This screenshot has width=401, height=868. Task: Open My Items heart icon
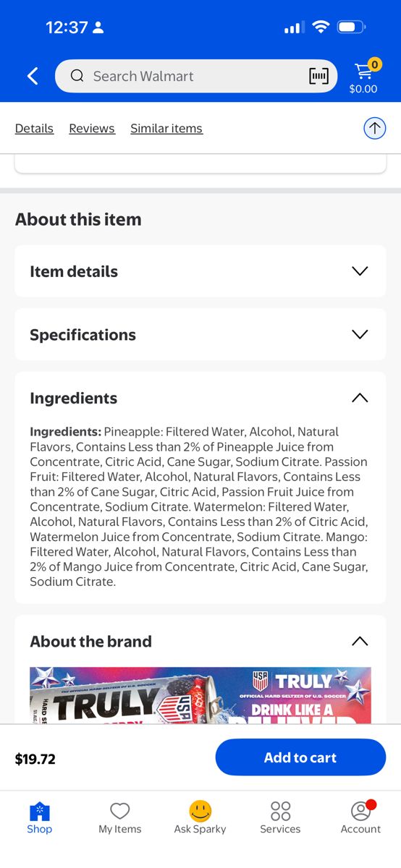(x=120, y=811)
